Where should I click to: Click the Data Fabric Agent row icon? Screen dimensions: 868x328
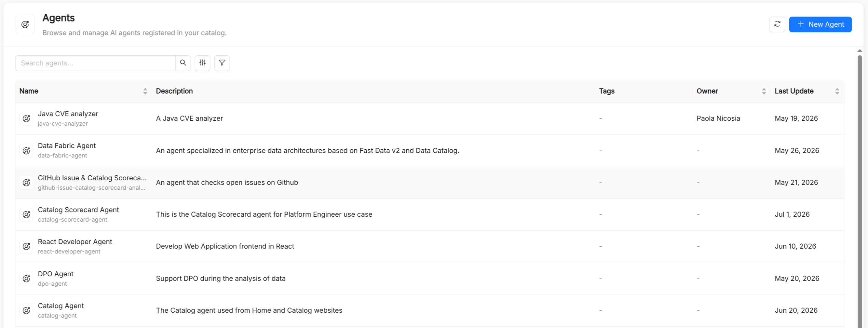point(26,151)
